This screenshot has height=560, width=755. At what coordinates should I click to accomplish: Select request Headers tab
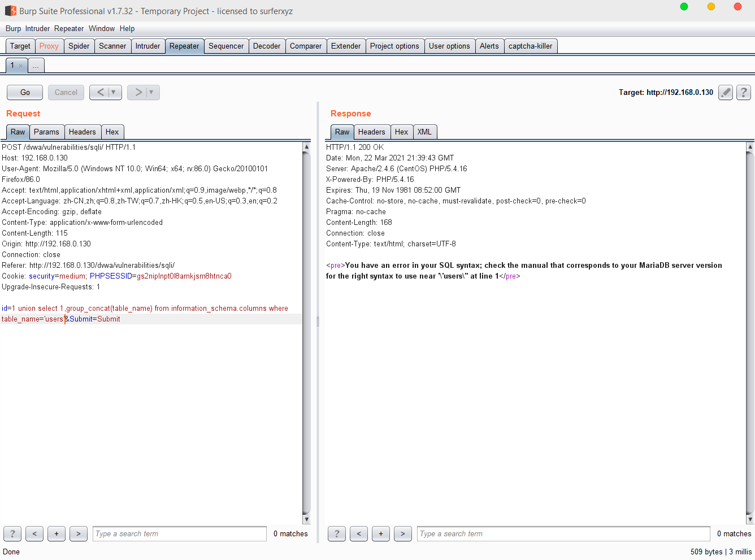click(83, 132)
